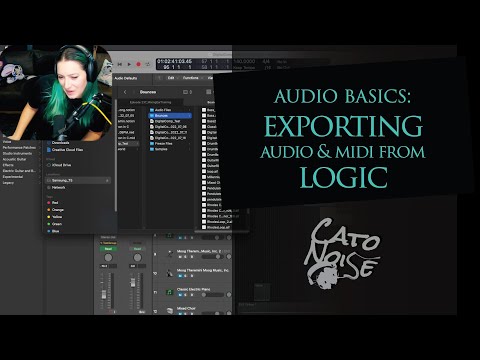Click the Stereo Out Read automation button
Screen dimensions: 480x360
click(x=108, y=249)
